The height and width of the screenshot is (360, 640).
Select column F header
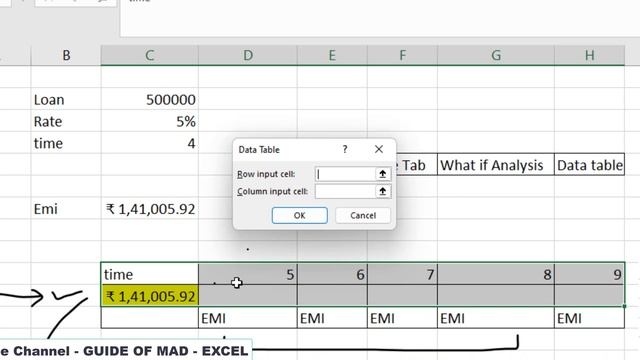pyautogui.click(x=402, y=55)
